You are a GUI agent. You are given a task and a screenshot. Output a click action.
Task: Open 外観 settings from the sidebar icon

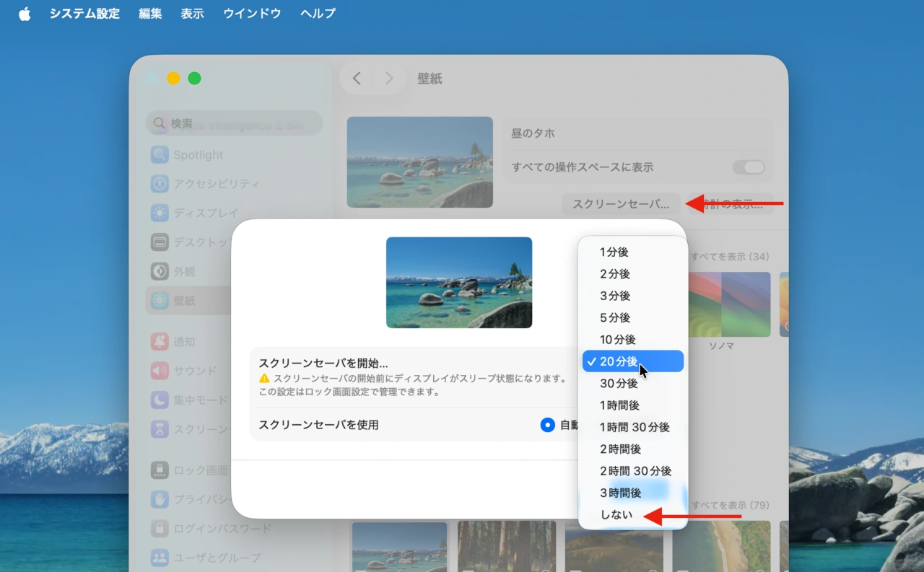[x=160, y=271]
